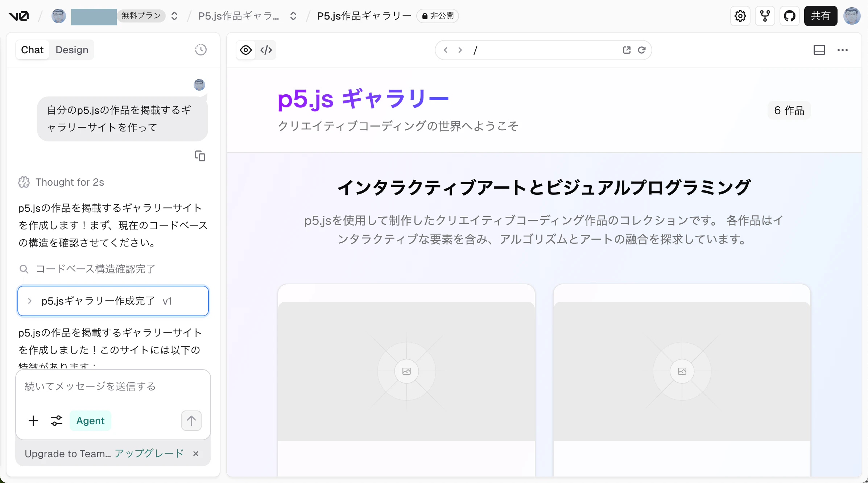Go back in preview browser
This screenshot has width=868, height=483.
pos(446,50)
